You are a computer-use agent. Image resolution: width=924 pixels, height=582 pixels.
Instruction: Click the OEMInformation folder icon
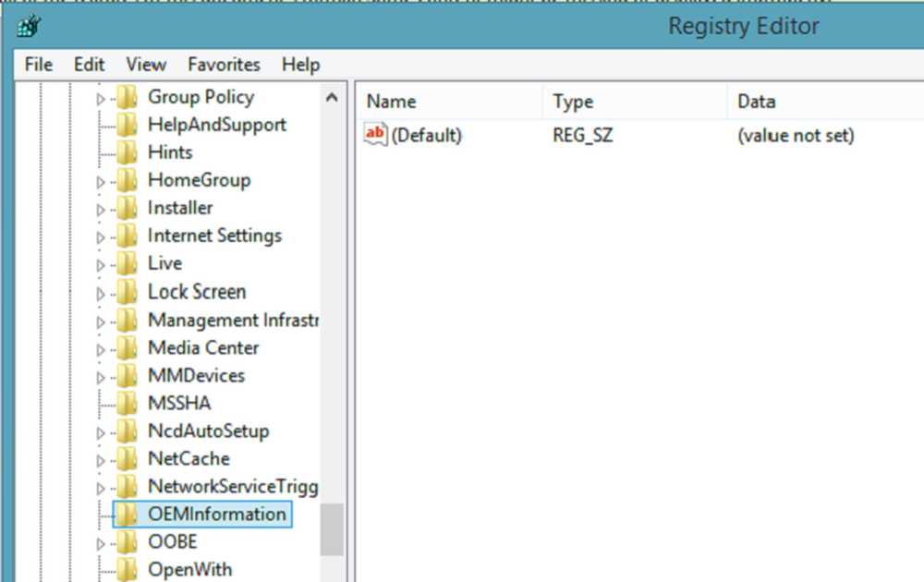128,515
